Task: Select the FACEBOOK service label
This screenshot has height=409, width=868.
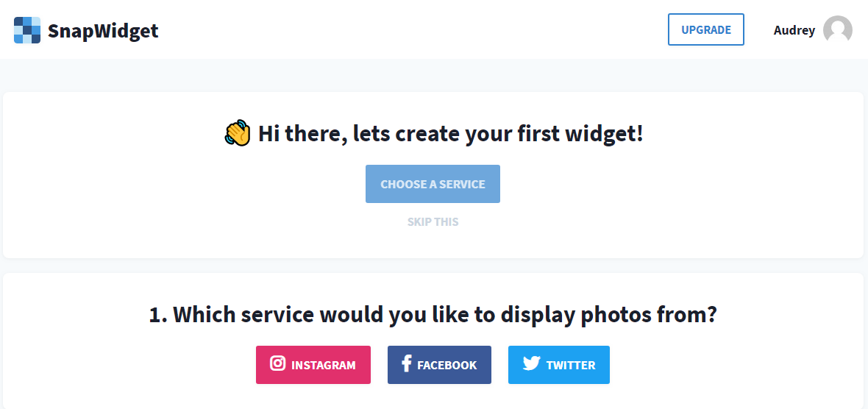Action: coord(447,366)
